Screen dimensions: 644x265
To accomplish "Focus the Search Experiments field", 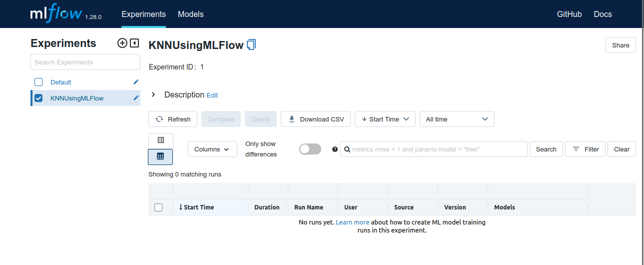I will 85,62.
